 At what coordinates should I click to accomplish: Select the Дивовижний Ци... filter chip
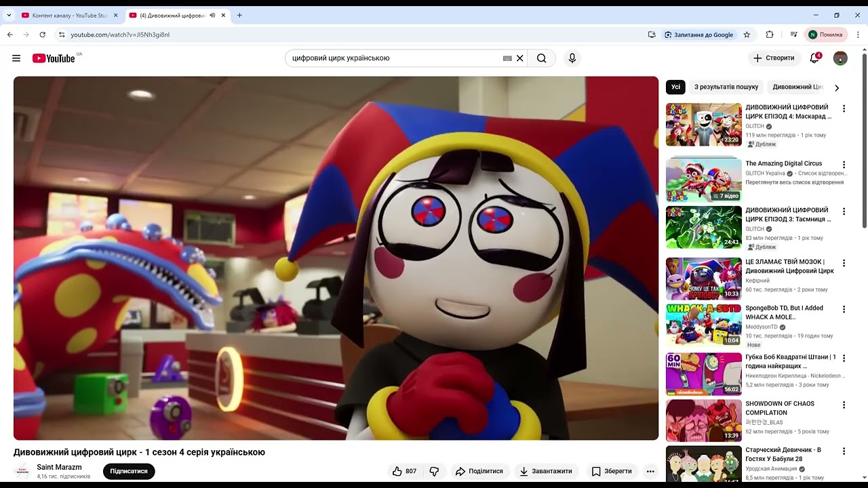(797, 87)
